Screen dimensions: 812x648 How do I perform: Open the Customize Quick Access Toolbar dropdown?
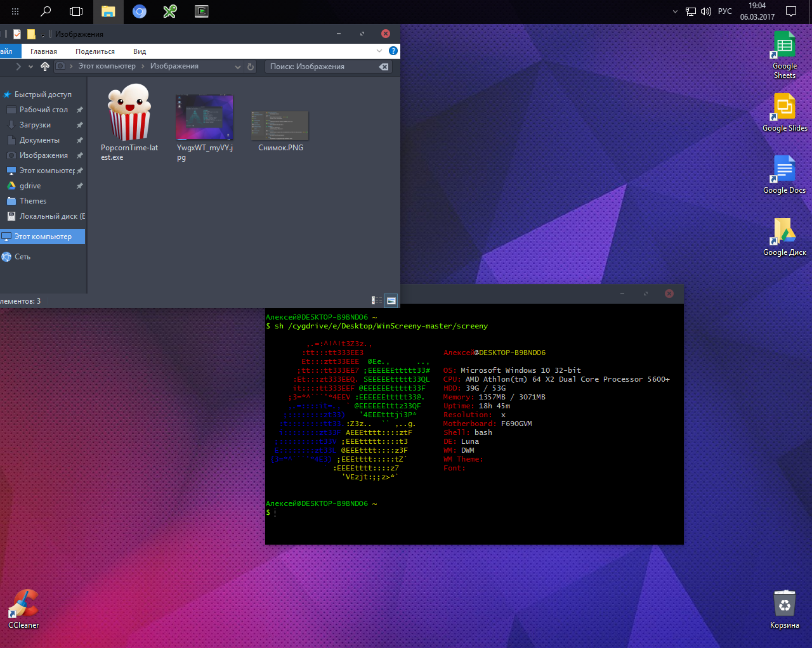tap(43, 35)
